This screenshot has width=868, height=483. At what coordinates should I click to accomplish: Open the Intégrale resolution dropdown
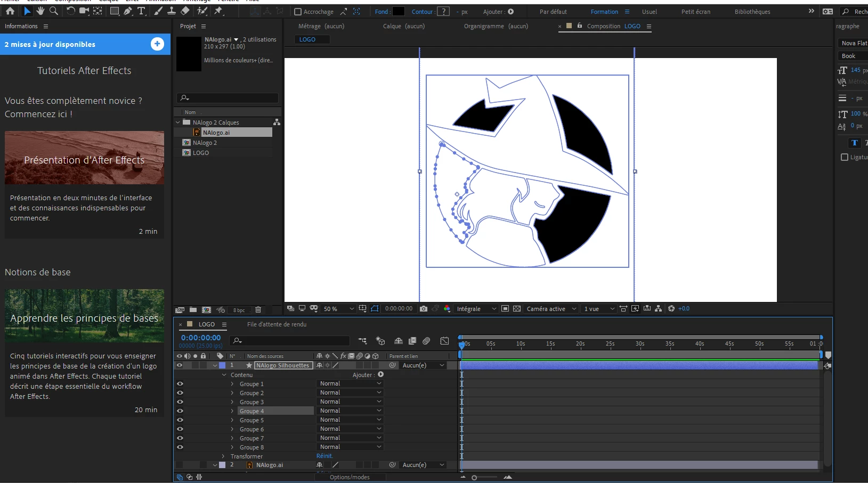[476, 309]
